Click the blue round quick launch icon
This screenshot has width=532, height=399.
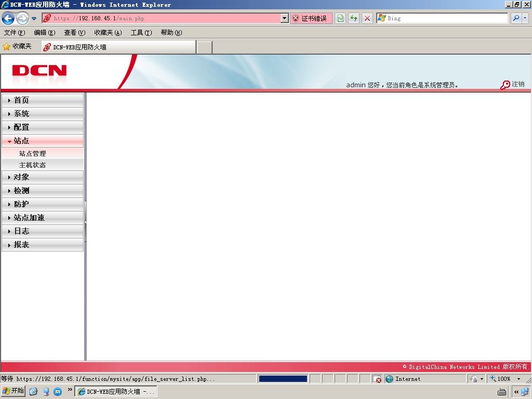click(58, 392)
